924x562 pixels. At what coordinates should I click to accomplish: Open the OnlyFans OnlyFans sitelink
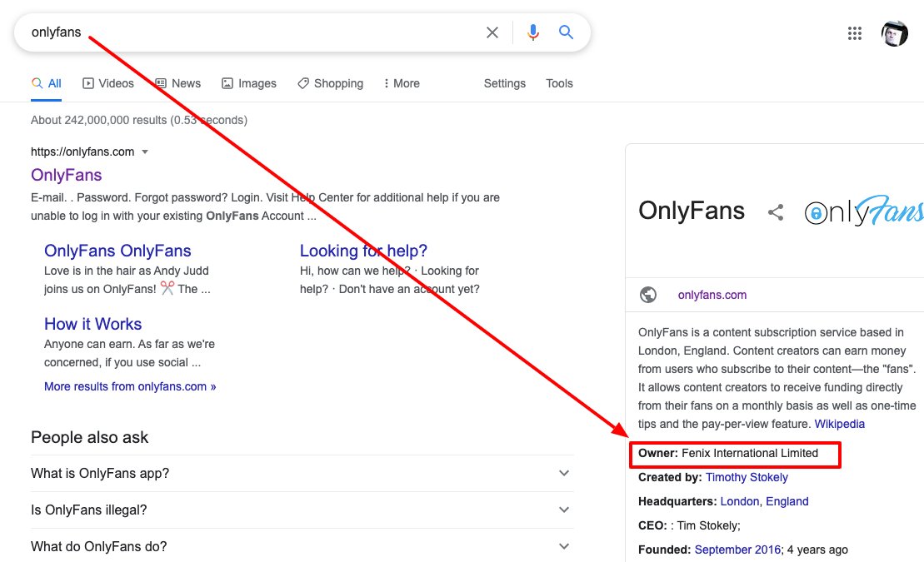117,251
